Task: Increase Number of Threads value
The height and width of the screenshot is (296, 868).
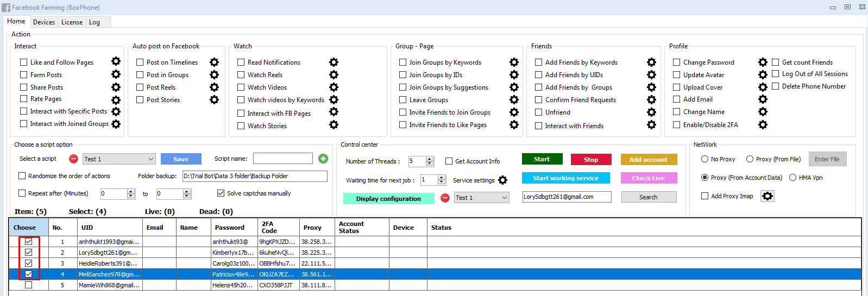Action: [430, 159]
